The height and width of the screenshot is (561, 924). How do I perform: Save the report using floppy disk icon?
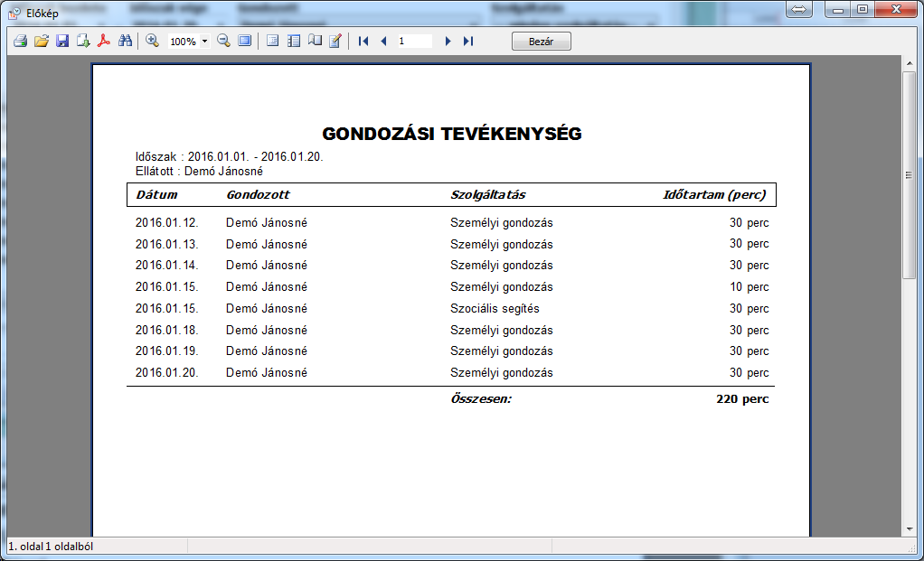pyautogui.click(x=62, y=42)
